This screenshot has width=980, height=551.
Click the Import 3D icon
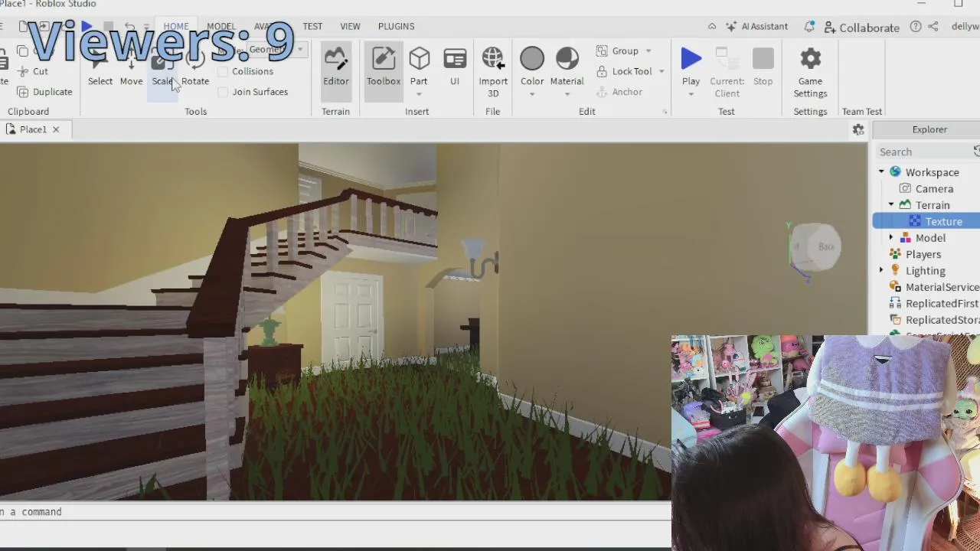493,58
